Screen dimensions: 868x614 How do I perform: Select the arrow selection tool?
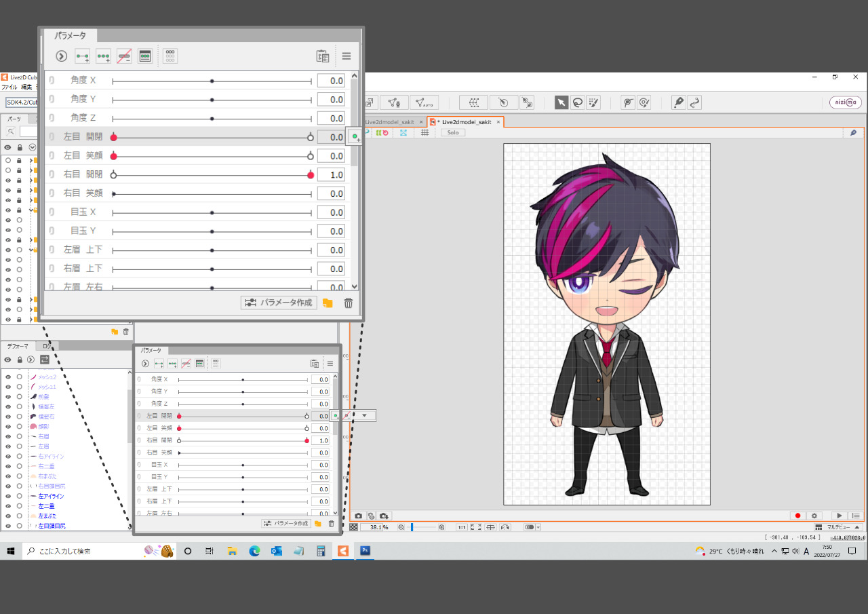[561, 102]
